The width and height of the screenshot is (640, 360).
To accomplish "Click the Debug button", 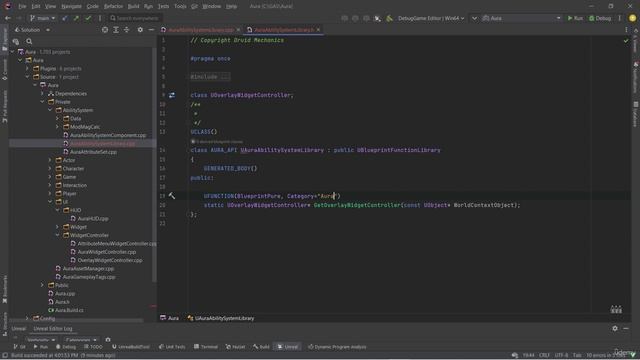I will click(600, 18).
